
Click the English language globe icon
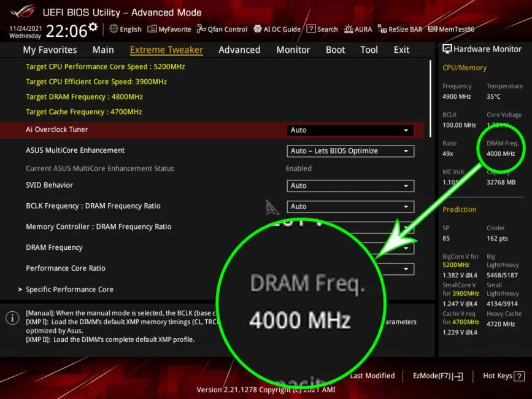pyautogui.click(x=114, y=29)
